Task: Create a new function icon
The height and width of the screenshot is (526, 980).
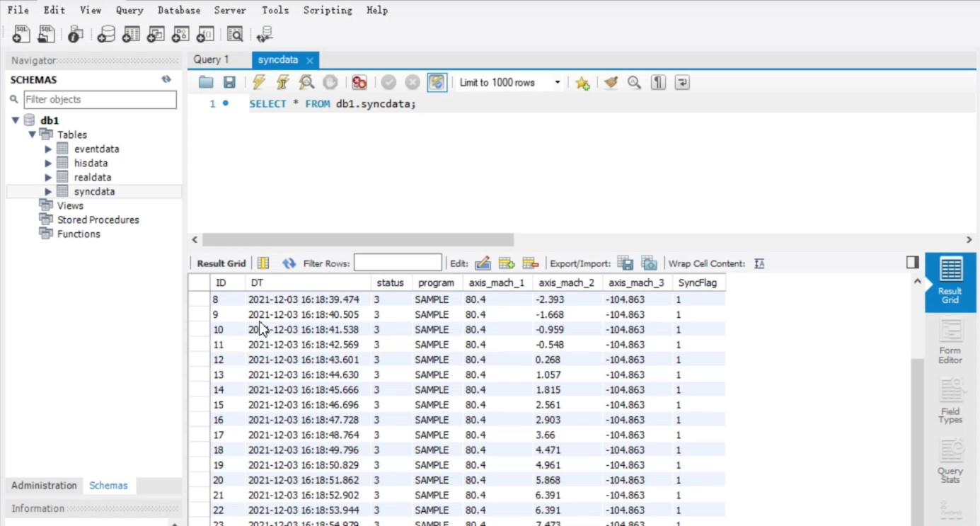Action: 205,34
